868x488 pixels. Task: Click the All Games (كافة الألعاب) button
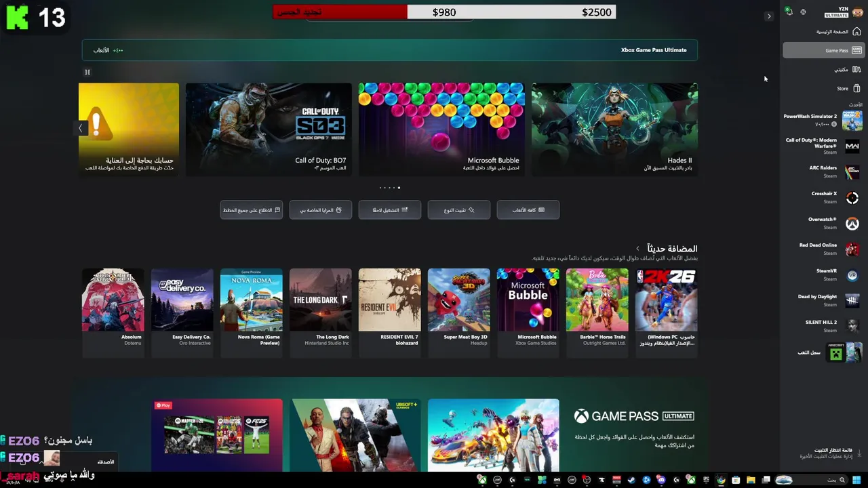pyautogui.click(x=528, y=210)
